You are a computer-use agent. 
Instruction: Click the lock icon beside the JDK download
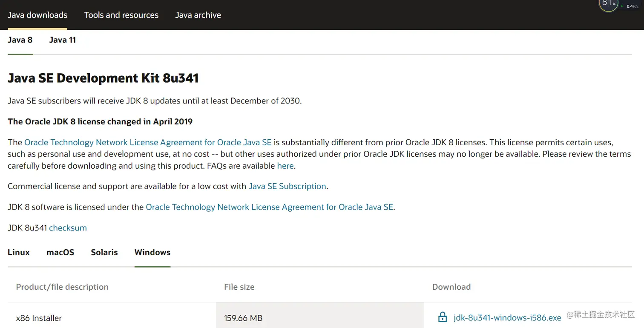[x=443, y=317]
